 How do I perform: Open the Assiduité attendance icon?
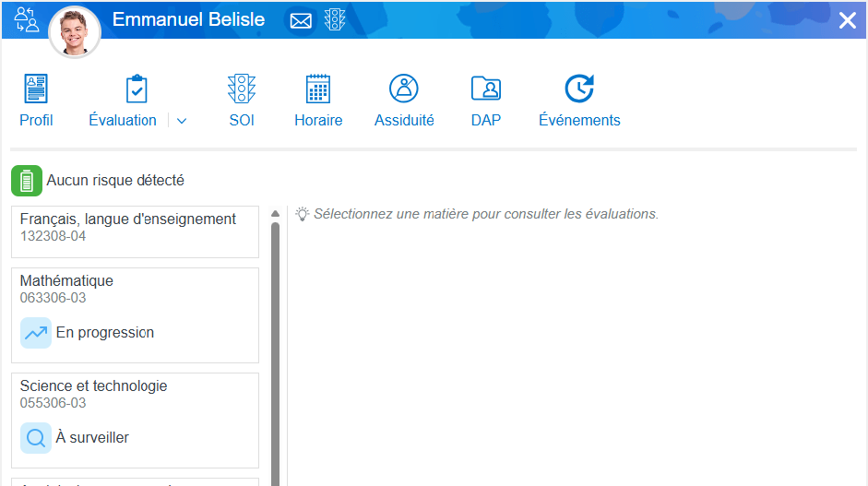404,89
